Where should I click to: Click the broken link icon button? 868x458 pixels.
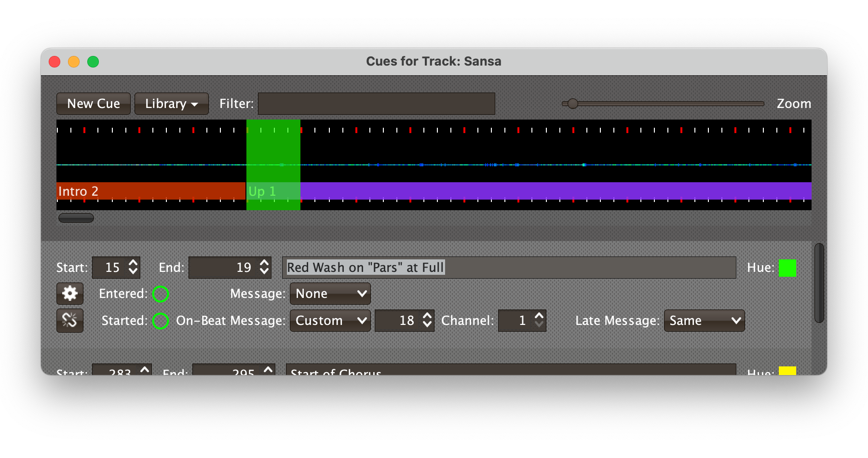[70, 321]
